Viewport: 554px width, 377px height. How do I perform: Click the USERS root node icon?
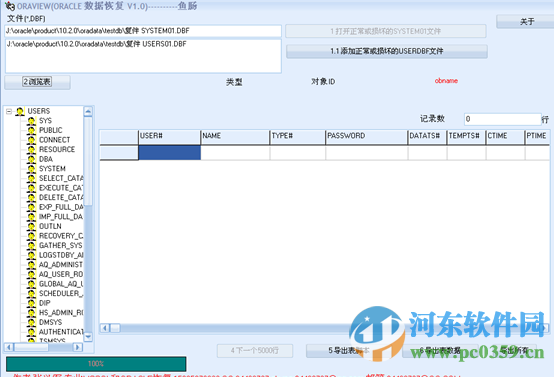coord(20,111)
